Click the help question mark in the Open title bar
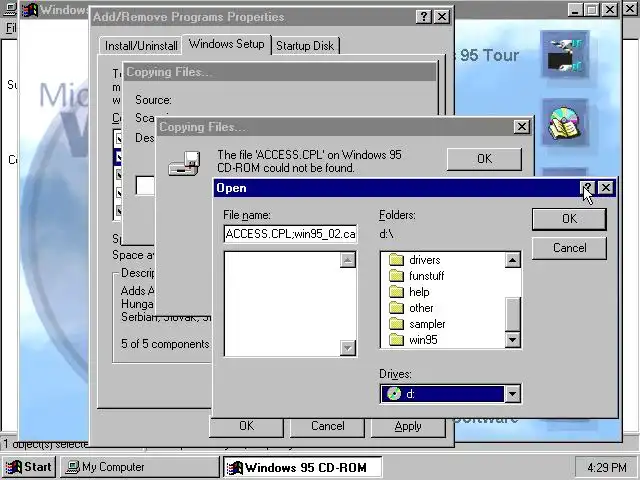This screenshot has width=640, height=480. pyautogui.click(x=588, y=188)
